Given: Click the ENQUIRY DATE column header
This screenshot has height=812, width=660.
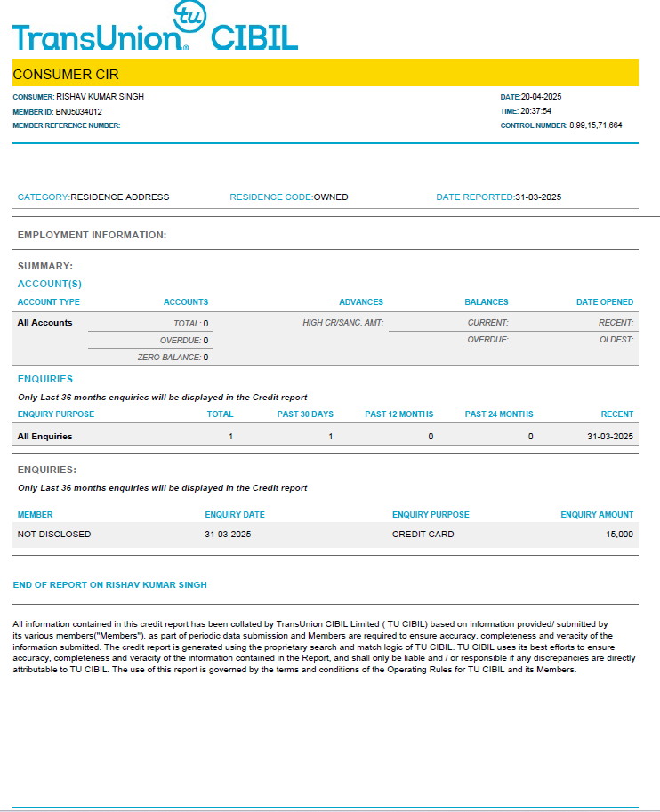Looking at the screenshot, I should [235, 515].
